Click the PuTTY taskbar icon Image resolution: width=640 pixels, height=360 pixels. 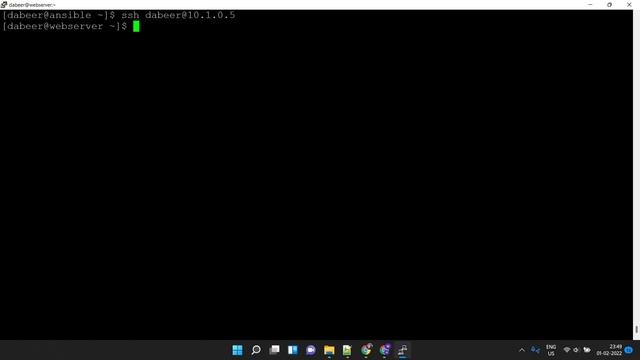(x=403, y=350)
